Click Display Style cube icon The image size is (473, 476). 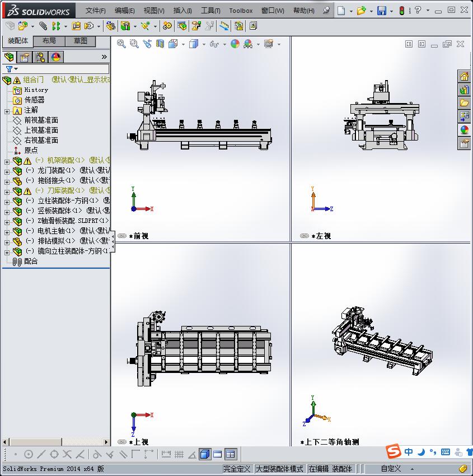coord(194,44)
